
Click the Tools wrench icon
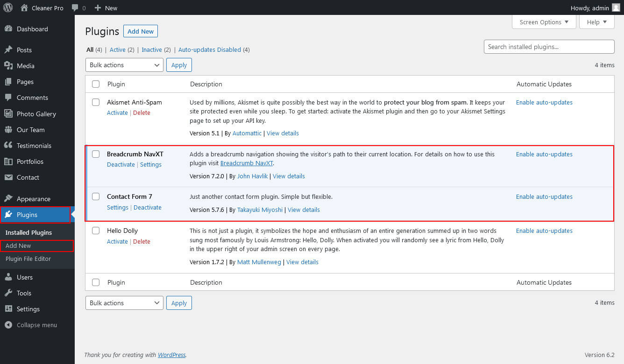tap(8, 293)
